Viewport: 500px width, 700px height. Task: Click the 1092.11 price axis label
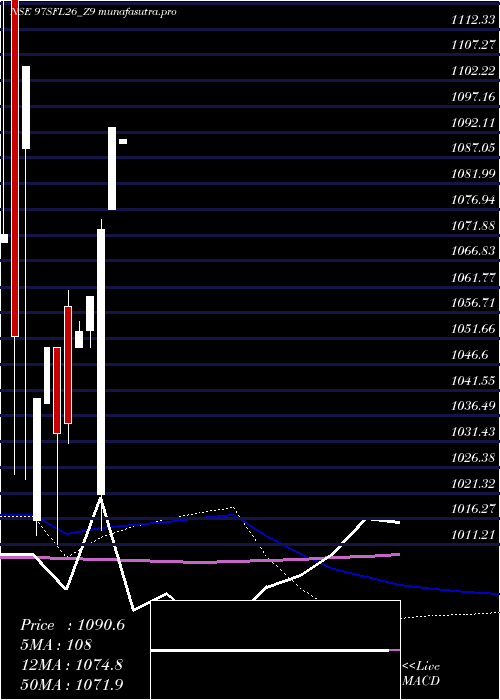[473, 122]
